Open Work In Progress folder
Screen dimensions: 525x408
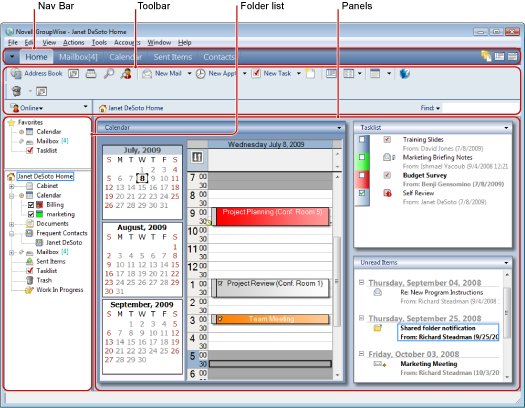(55, 290)
